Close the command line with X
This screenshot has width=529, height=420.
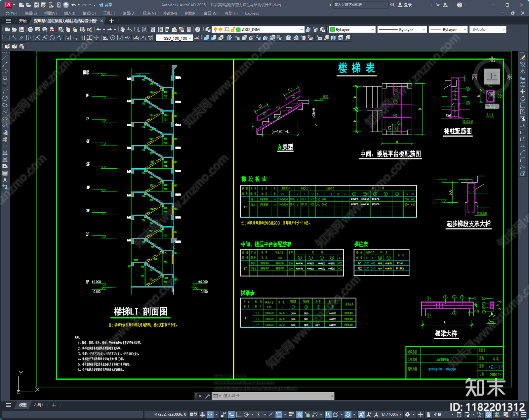pyautogui.click(x=200, y=396)
